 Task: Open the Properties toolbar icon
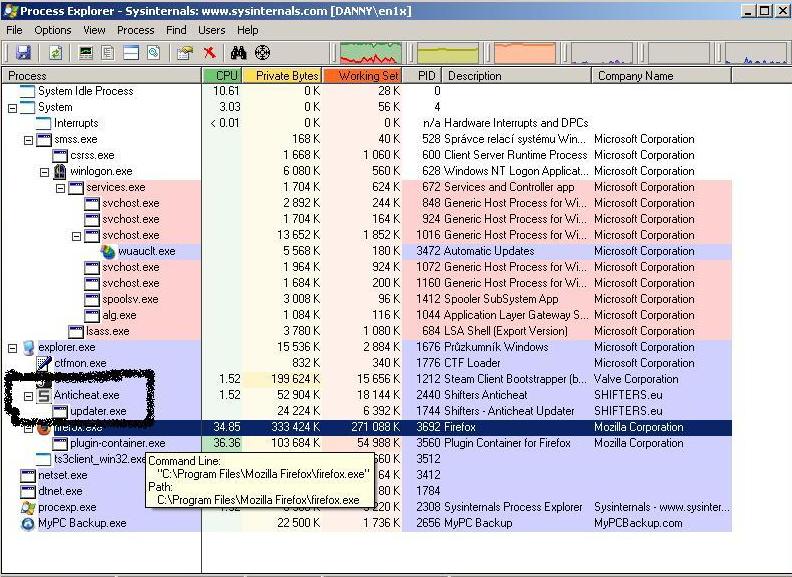pos(185,53)
